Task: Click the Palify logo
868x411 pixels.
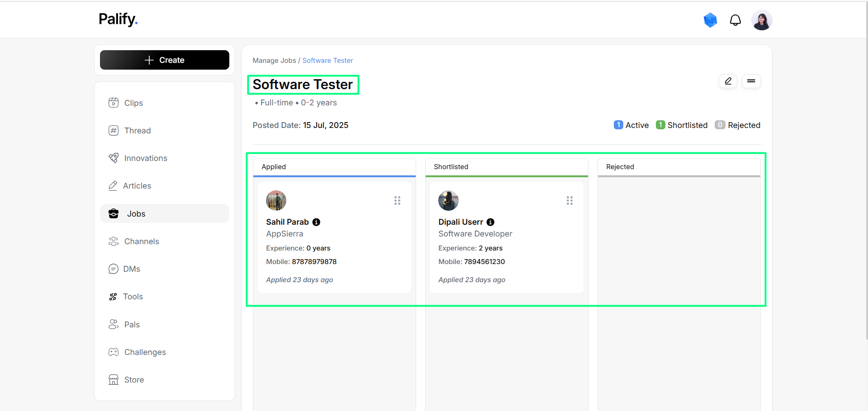Action: click(118, 19)
